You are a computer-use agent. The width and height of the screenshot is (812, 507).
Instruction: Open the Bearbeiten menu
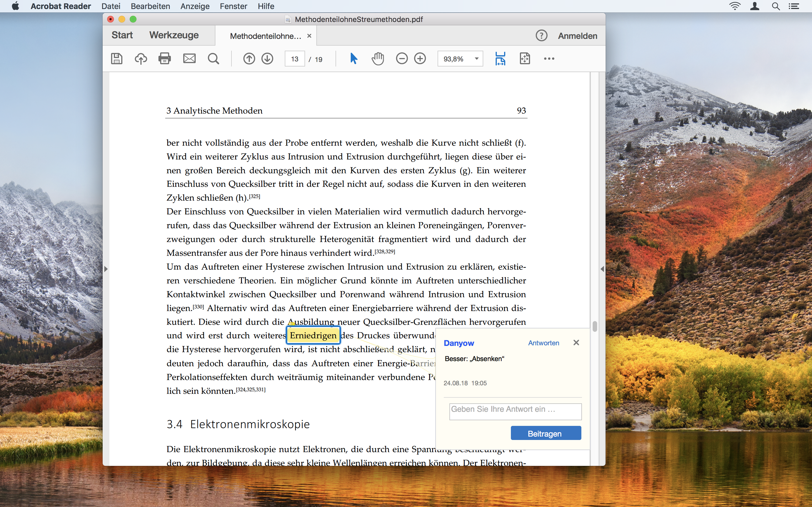pos(150,6)
